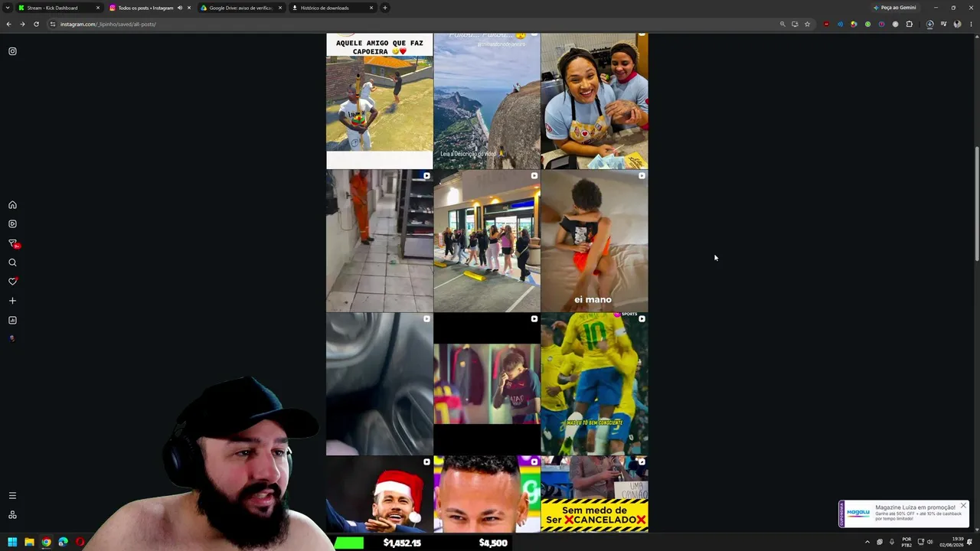Open the Chrome extensions puzzle menu
Screen dimensions: 980x551
tap(910, 24)
